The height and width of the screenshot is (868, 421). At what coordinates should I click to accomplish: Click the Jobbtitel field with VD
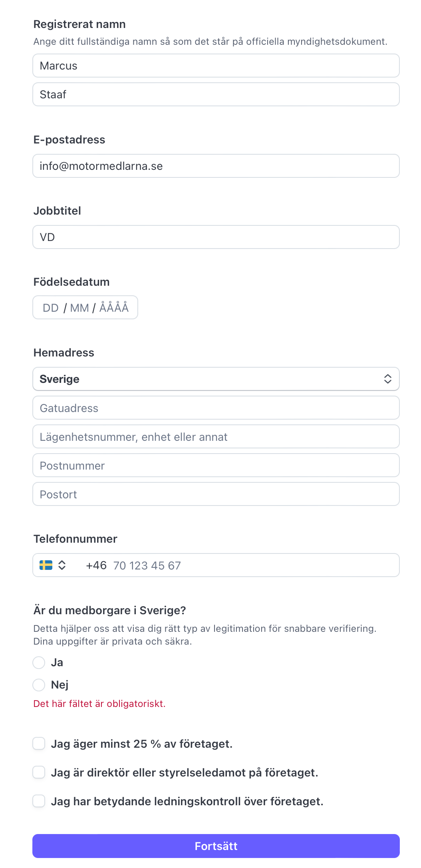216,237
